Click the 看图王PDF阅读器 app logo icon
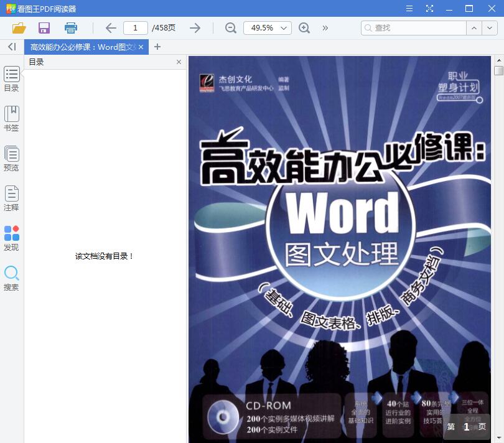The height and width of the screenshot is (443, 504). pyautogui.click(x=11, y=9)
